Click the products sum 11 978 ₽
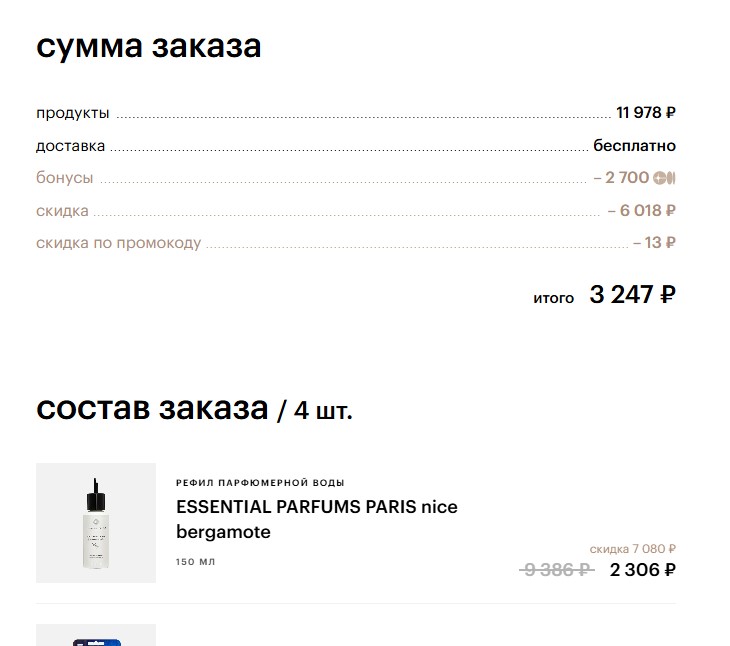730x646 pixels. [646, 113]
